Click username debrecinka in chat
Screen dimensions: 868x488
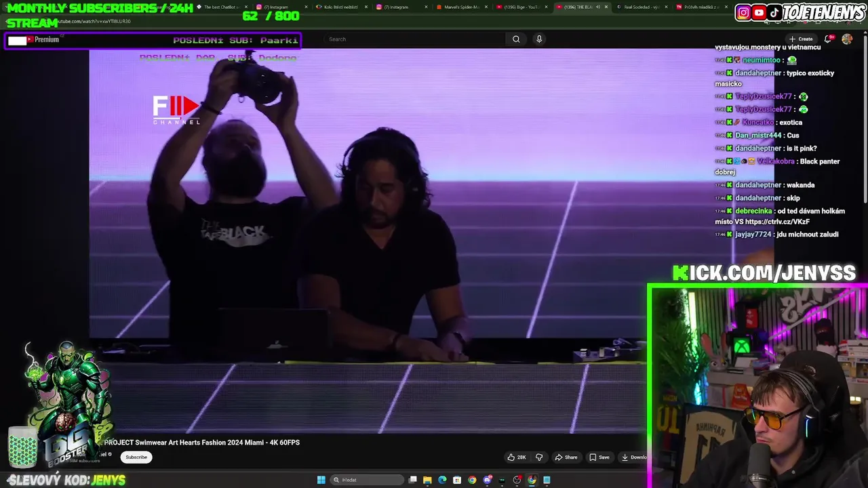pos(754,211)
